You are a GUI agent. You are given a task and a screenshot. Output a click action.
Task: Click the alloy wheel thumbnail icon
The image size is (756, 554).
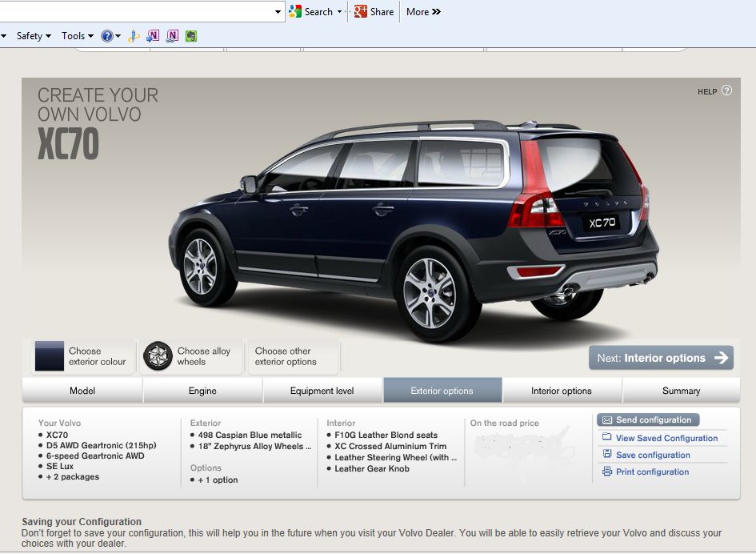158,356
